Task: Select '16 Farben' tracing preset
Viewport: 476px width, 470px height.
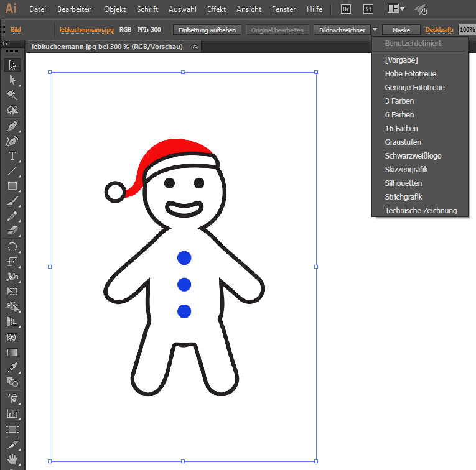Action: point(401,129)
